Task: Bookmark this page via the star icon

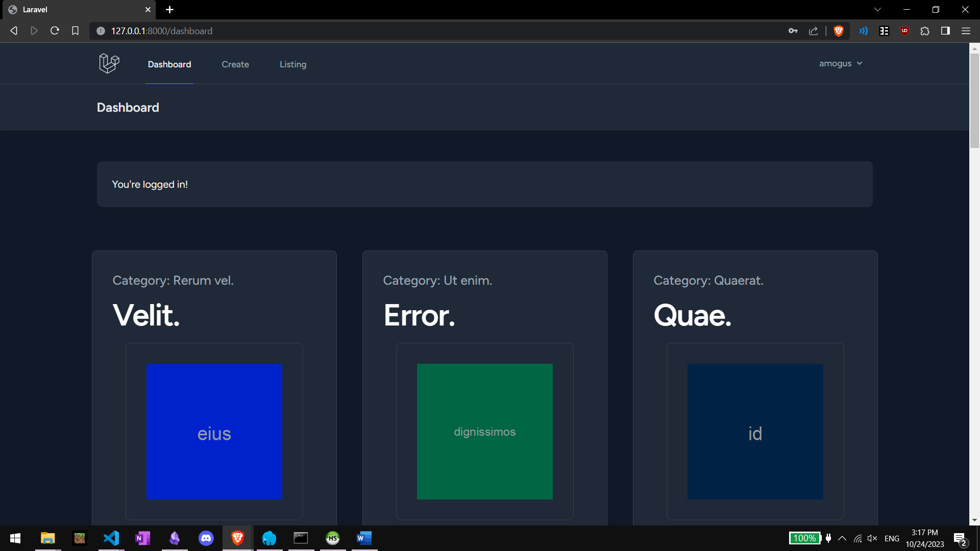Action: 76,31
